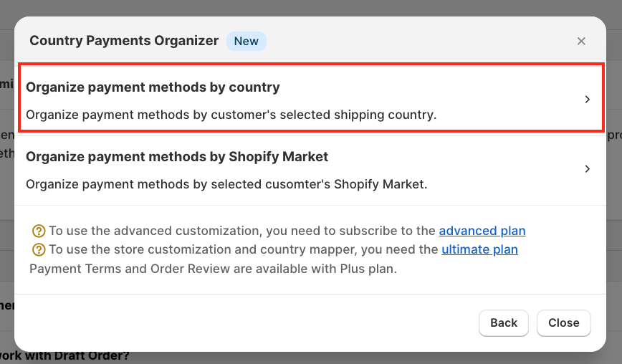622x364 pixels.
Task: Click the question mark icon beside ultimate plan note
Action: [39, 250]
